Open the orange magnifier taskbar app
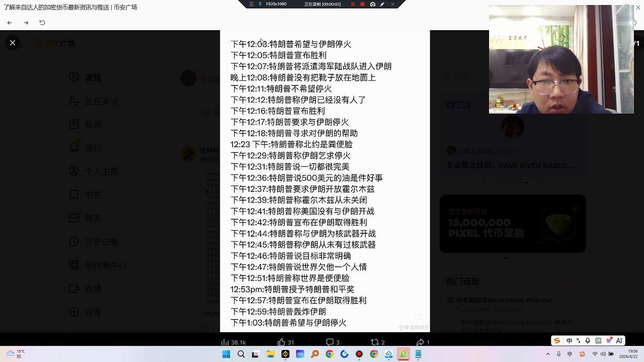The height and width of the screenshot is (362, 644). 315,354
